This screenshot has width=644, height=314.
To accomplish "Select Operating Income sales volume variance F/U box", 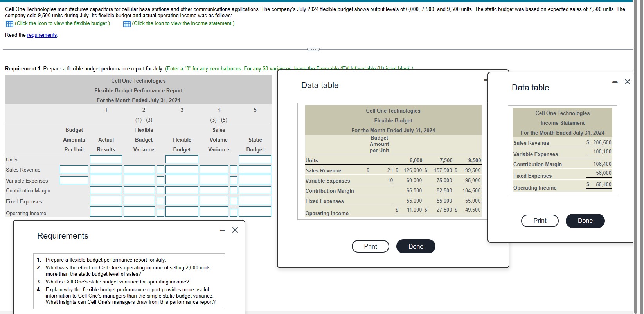I will click(234, 212).
